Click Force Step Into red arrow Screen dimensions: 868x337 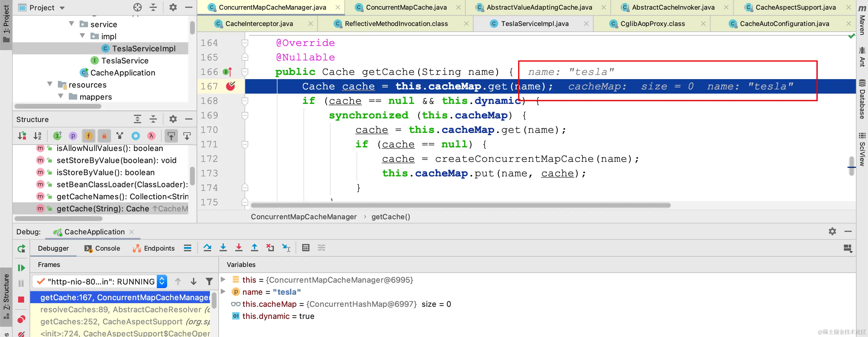pos(239,248)
